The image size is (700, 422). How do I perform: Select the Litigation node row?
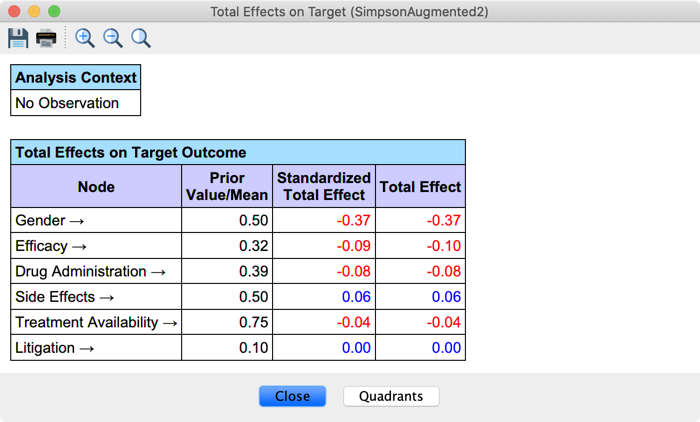click(x=96, y=348)
